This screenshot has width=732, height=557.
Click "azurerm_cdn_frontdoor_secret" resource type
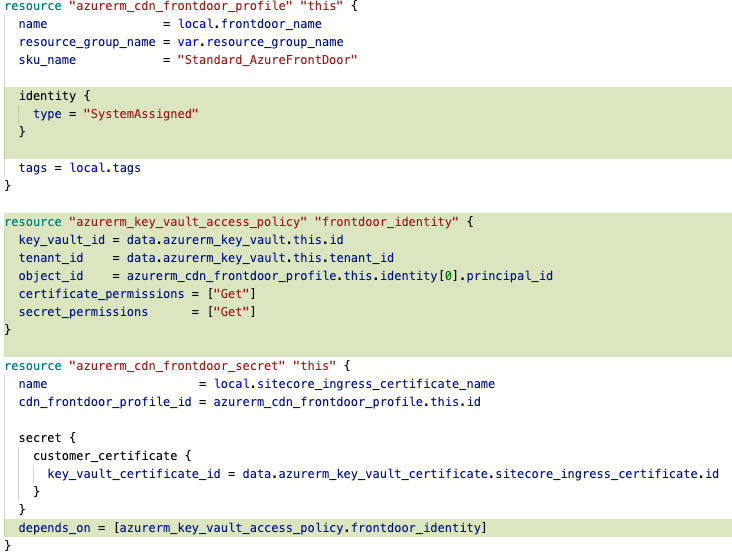tap(177, 366)
